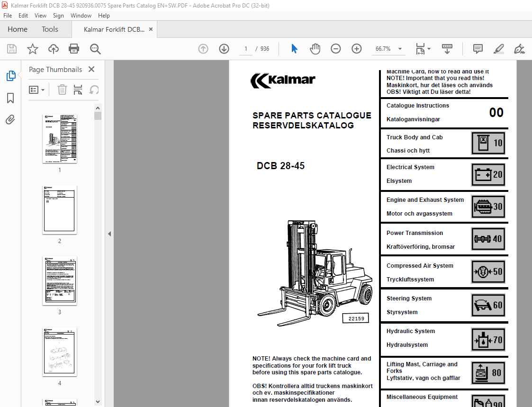Select thumbnail of page 3

59,280
